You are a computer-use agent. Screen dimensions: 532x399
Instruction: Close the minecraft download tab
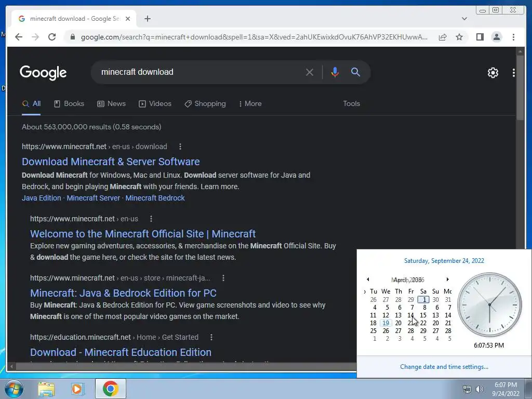pyautogui.click(x=128, y=19)
